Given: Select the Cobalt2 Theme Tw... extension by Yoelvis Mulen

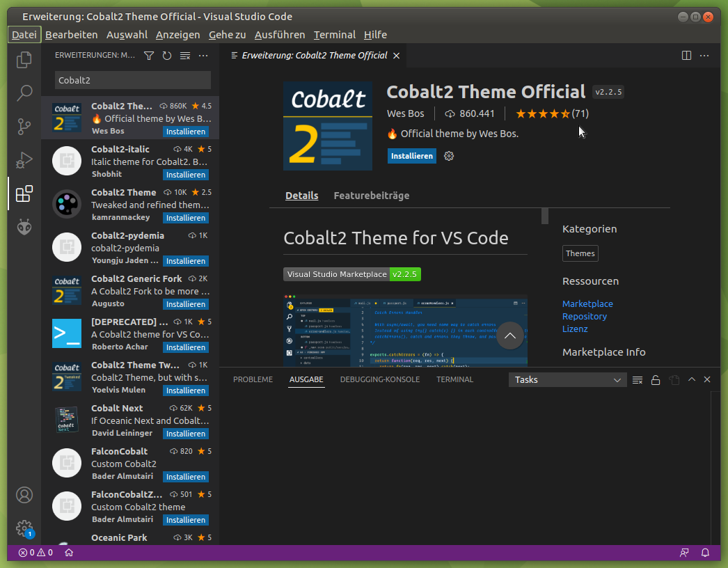Looking at the screenshot, I should [x=130, y=377].
